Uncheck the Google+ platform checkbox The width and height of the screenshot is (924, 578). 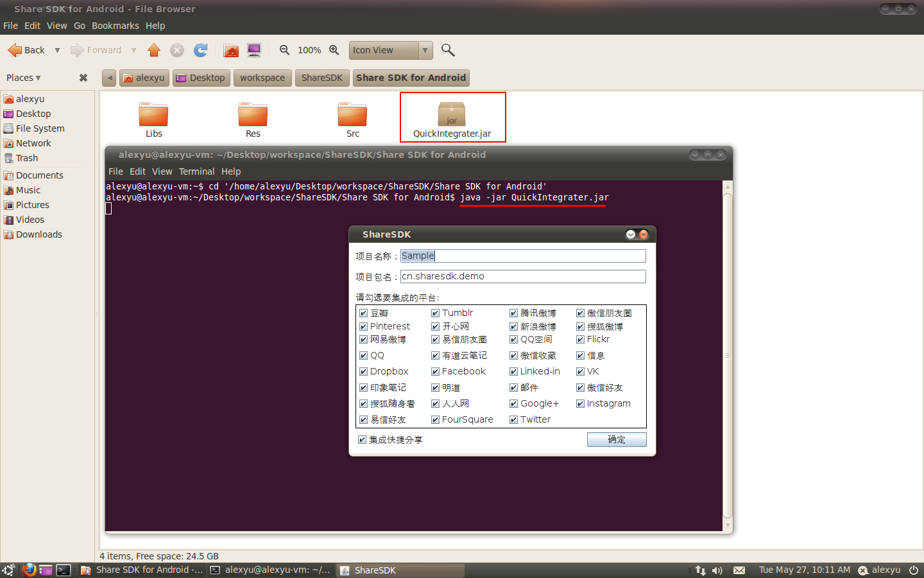514,403
